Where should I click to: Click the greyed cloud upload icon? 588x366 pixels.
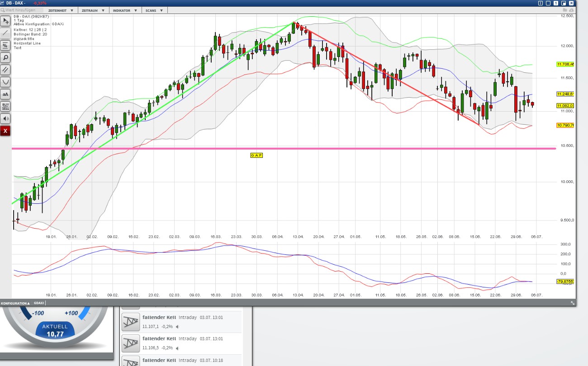(x=572, y=9)
